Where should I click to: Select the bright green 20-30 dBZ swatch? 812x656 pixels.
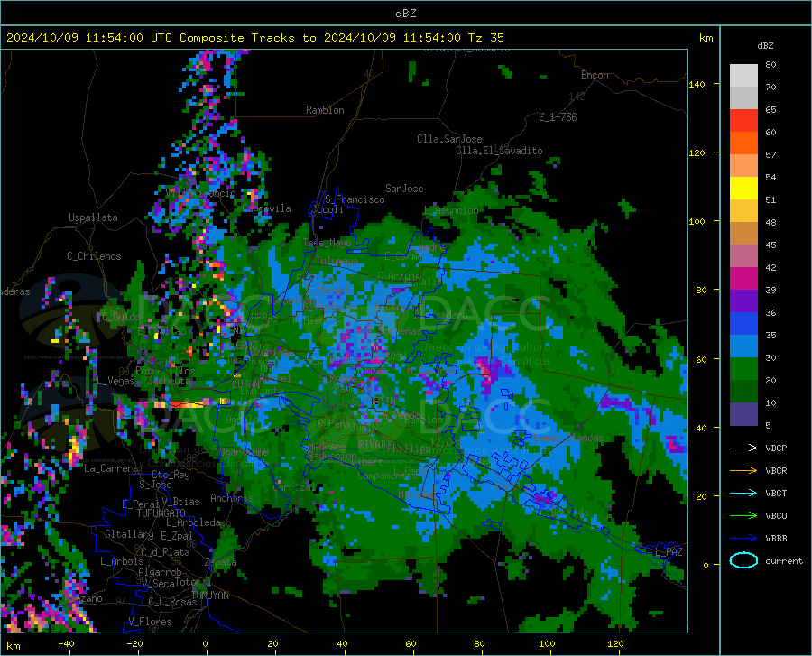(743, 369)
